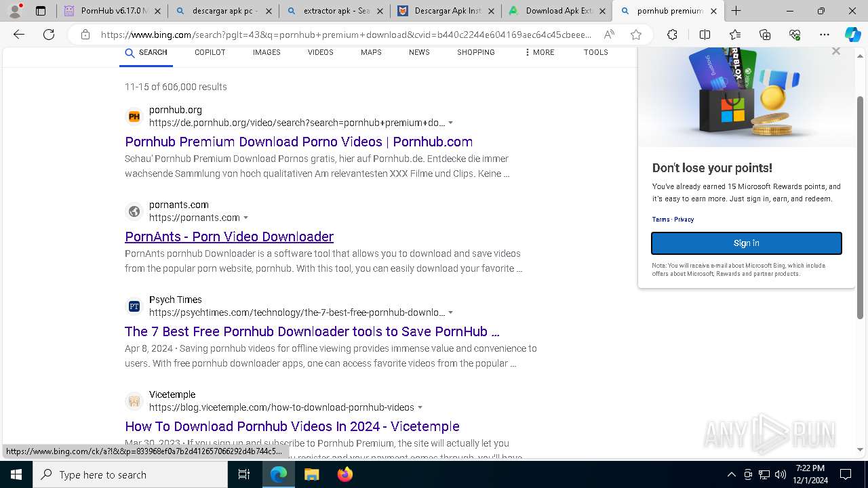Open Browser essentials heart icon

tap(795, 35)
